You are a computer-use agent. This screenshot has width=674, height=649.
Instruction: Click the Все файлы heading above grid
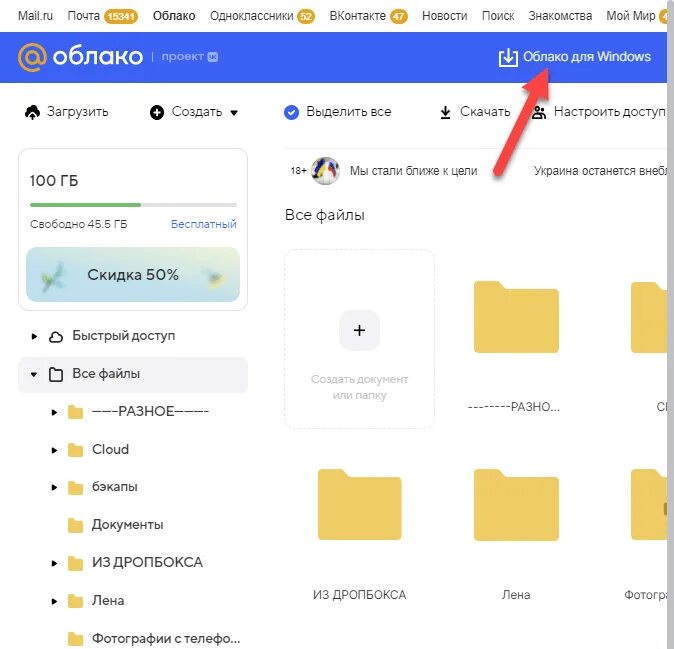(x=325, y=215)
